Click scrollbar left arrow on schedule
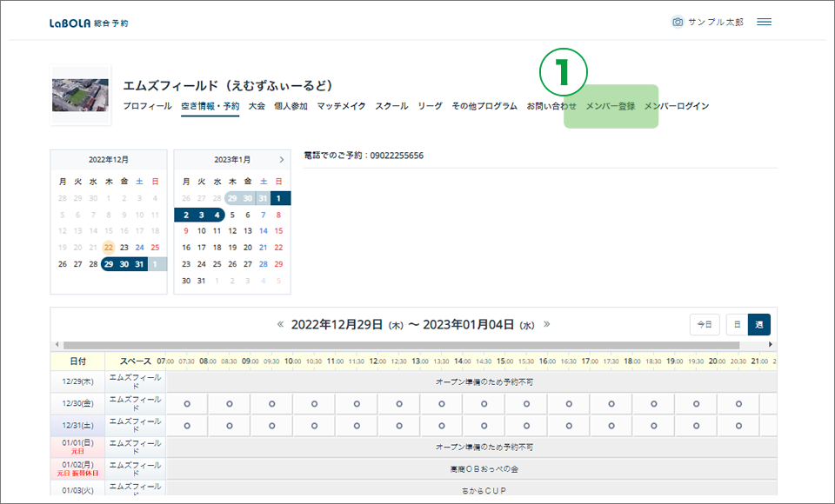The width and height of the screenshot is (835, 504). 57,345
